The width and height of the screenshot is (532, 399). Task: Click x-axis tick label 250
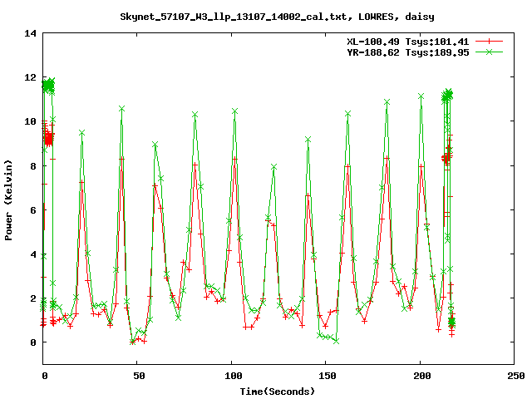point(516,376)
